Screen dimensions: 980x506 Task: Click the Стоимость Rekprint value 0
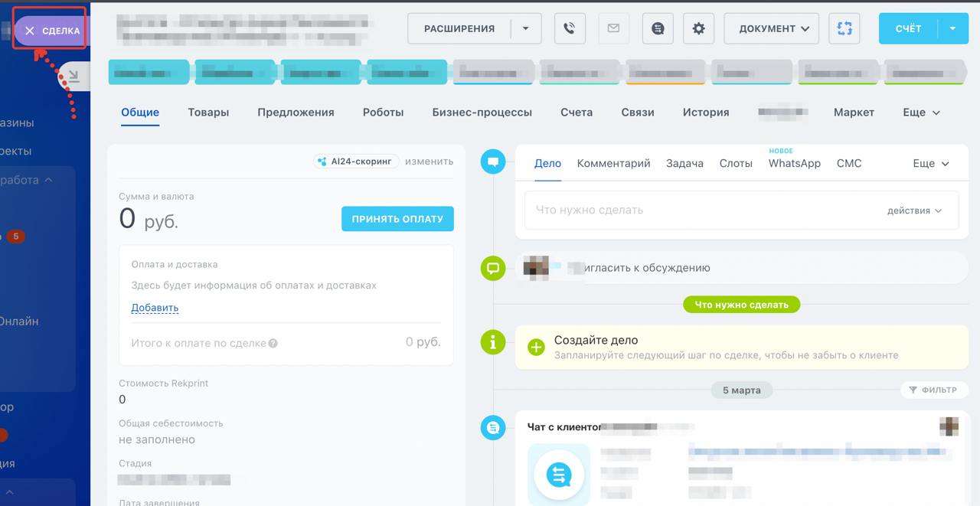(122, 400)
